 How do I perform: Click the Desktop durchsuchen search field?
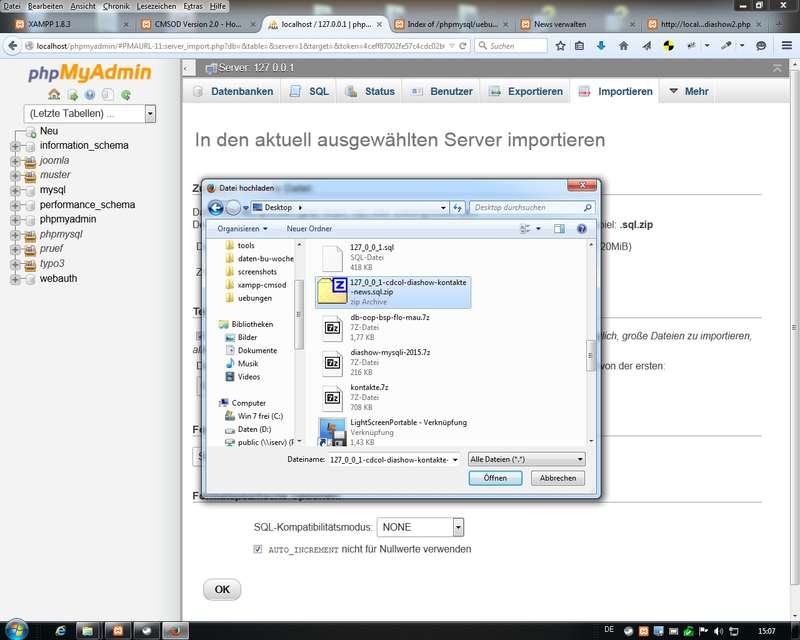[528, 207]
